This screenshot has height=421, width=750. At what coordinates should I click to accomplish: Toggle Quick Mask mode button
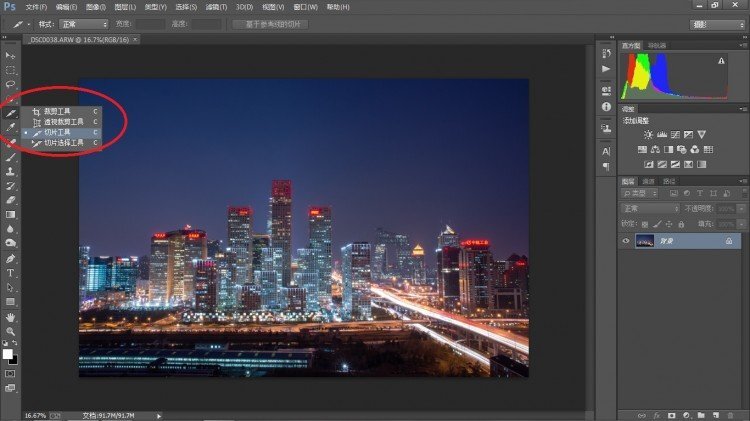[11, 374]
